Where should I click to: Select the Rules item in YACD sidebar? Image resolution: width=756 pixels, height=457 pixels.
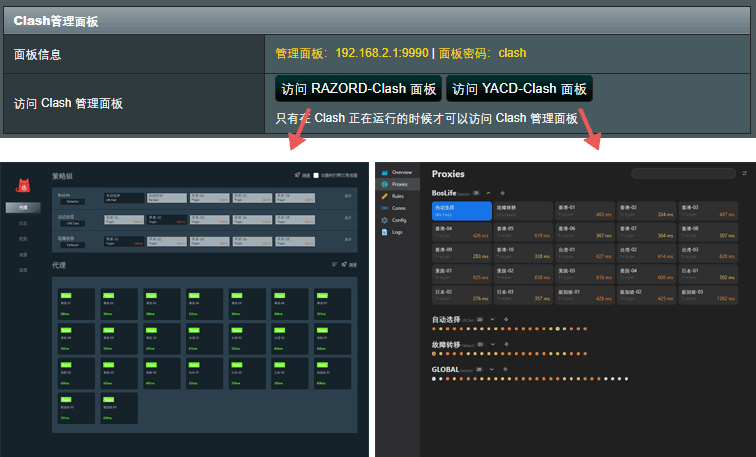[x=398, y=196]
